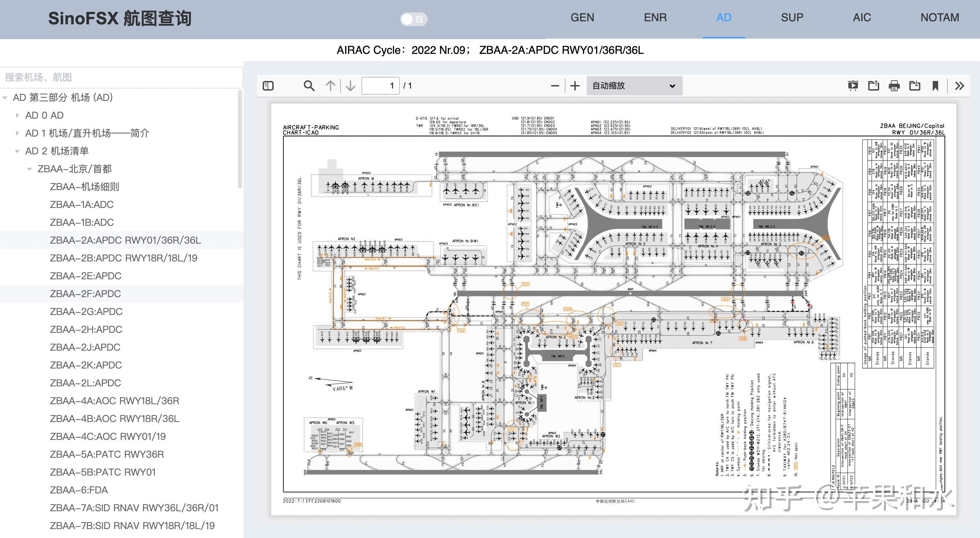This screenshot has width=980, height=538.
Task: Switch to presentation mode
Action: [853, 86]
